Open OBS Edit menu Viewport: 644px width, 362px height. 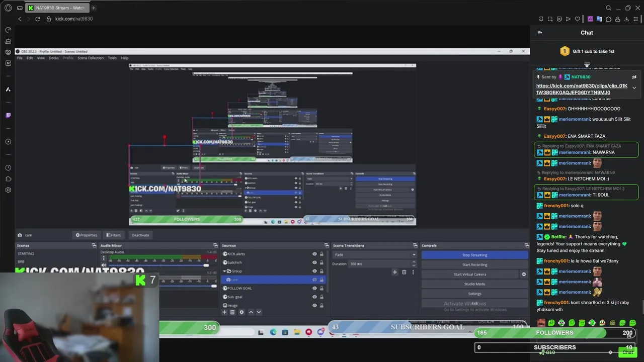pos(30,58)
